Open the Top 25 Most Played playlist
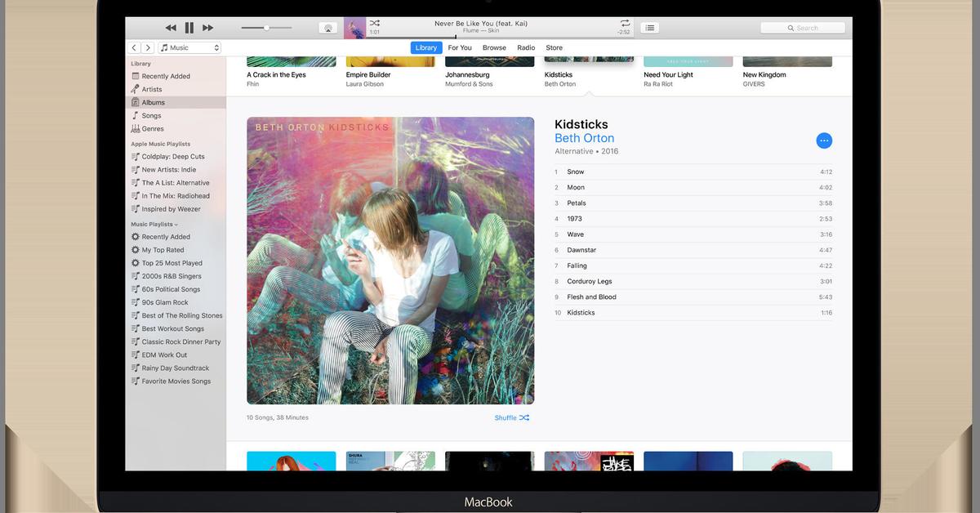This screenshot has width=980, height=513. click(176, 263)
